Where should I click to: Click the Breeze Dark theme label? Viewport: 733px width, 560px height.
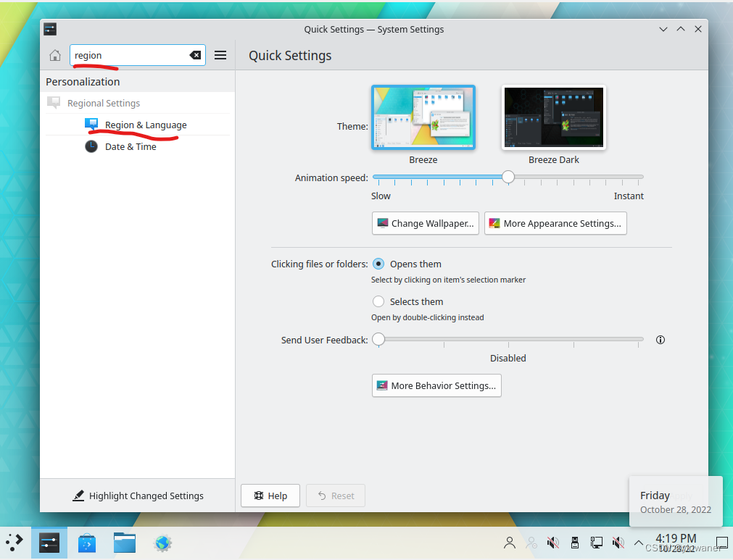[x=553, y=159]
